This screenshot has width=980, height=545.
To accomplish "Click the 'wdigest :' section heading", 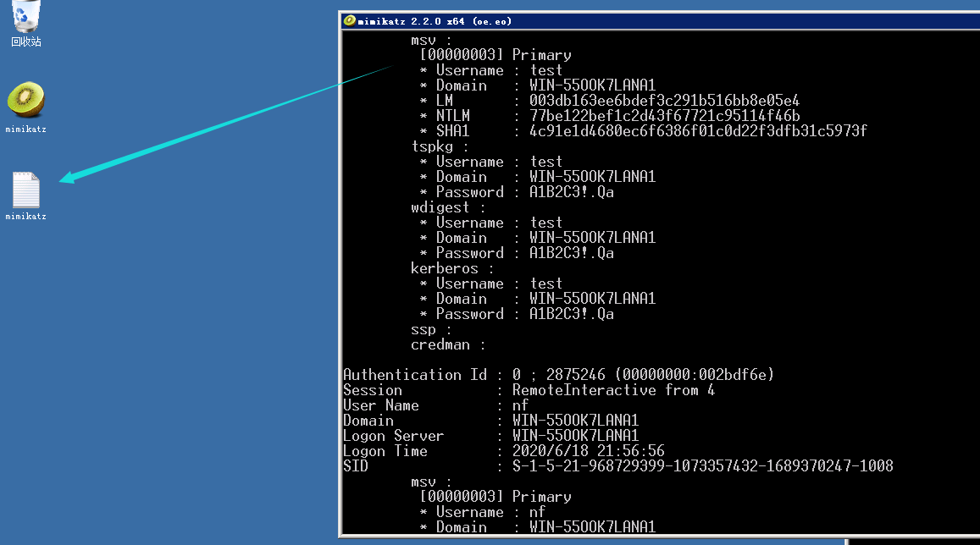I will coord(447,207).
